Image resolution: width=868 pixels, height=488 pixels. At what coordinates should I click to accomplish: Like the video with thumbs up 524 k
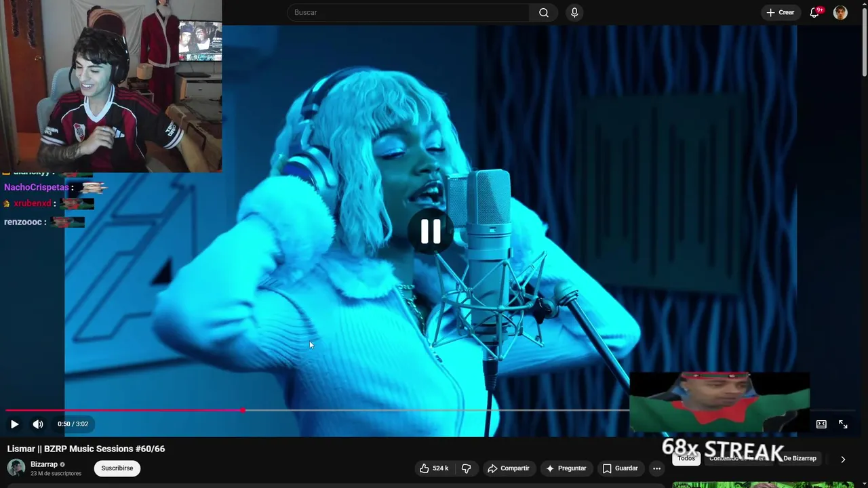coord(434,468)
